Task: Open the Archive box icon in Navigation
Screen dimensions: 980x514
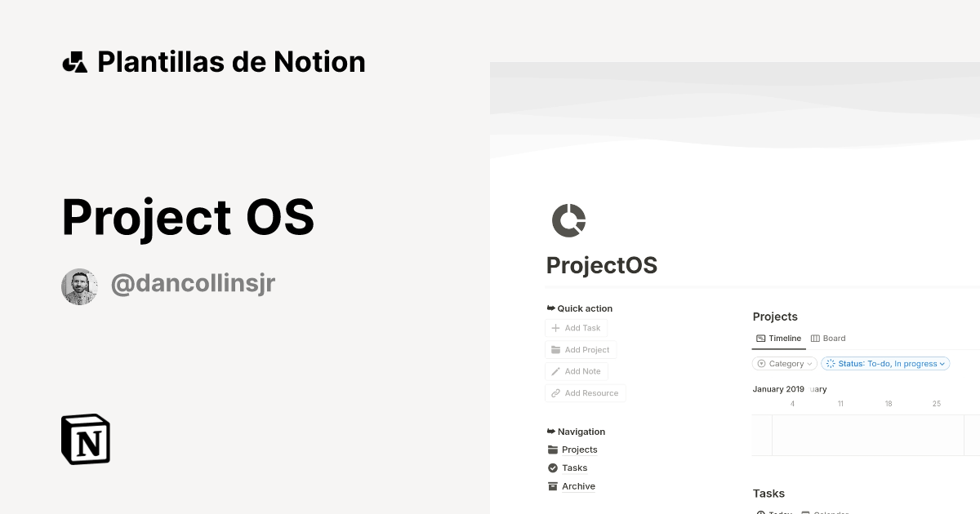Action: pyautogui.click(x=553, y=485)
